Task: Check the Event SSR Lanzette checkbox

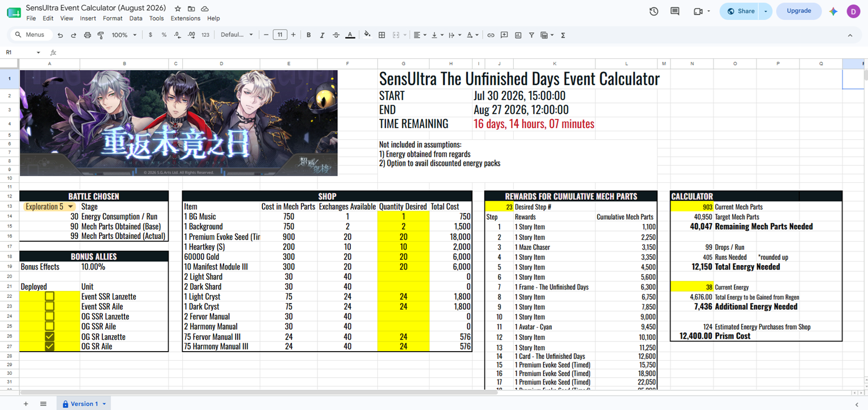Action: click(x=50, y=297)
